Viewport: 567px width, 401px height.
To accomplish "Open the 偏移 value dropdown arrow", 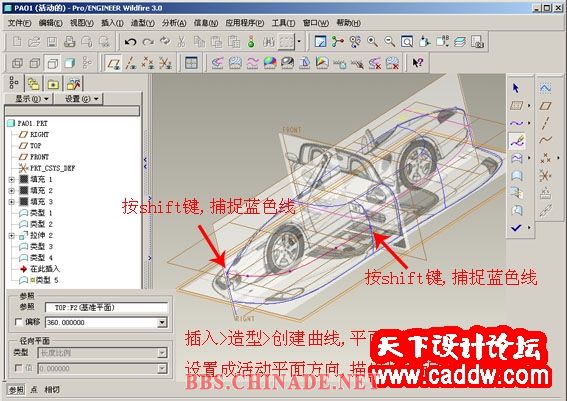I will pos(163,323).
